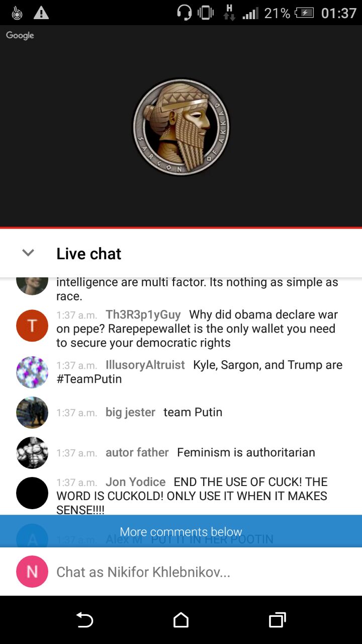The image size is (362, 644).
Task: Tap the pink N user avatar
Action: tap(32, 572)
